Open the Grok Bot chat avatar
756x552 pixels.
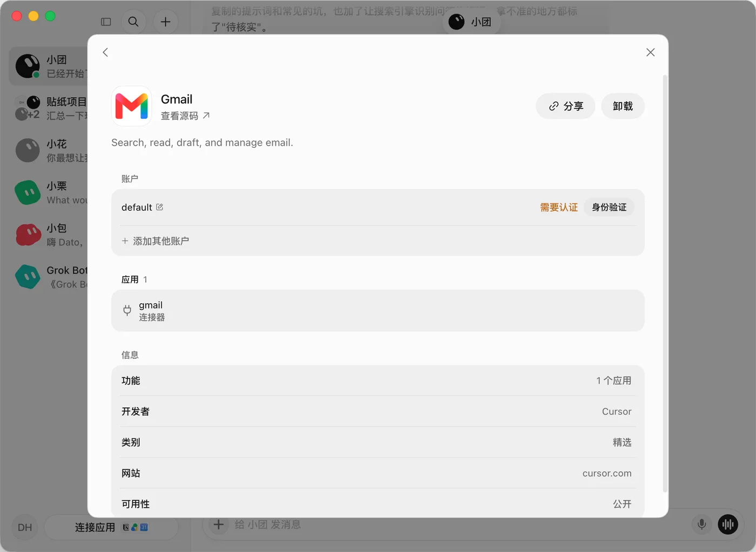tap(28, 277)
